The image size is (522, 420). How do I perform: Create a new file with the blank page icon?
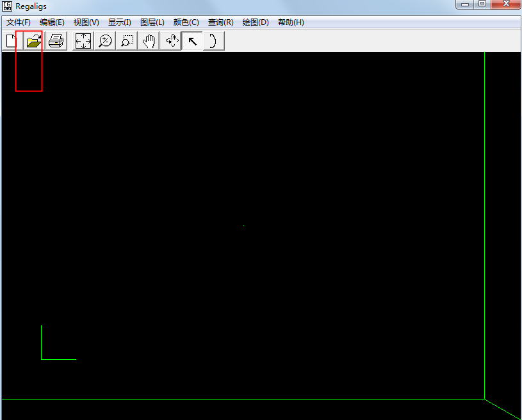coord(12,41)
